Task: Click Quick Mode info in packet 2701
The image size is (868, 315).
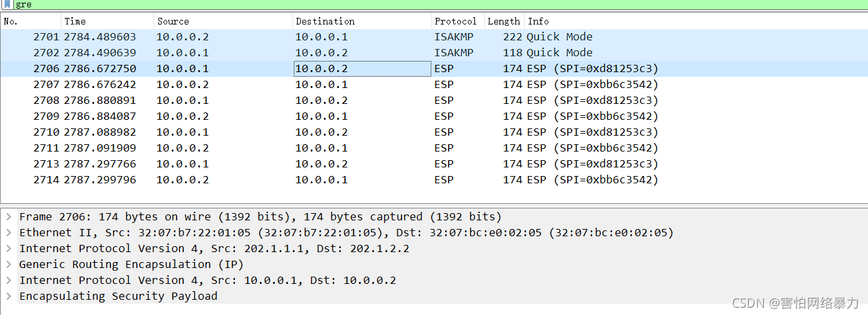Action: [560, 37]
